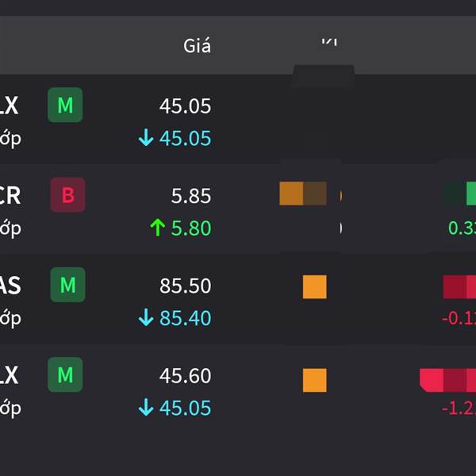This screenshot has height=476, width=476.
Task: Tap the orange square in the 45.60 row
Action: pos(315,380)
